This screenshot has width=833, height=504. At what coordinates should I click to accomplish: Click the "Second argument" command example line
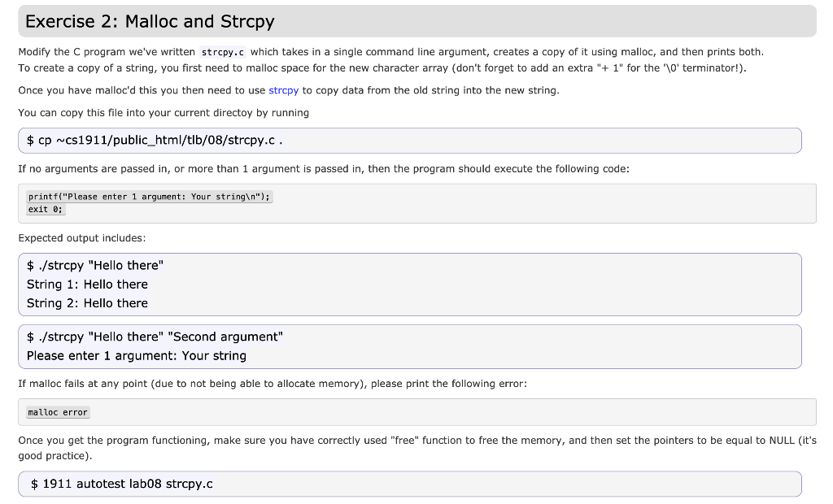tap(155, 337)
